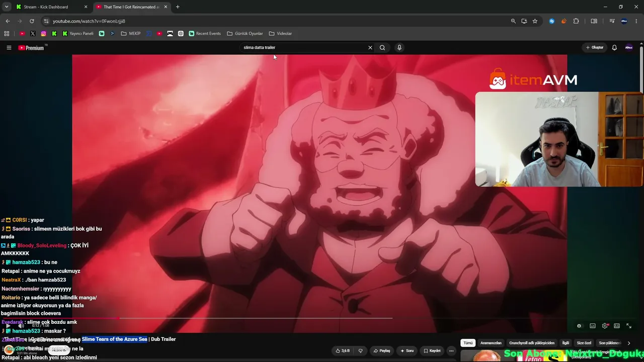Open the Chrome three-dot menu
Screen dimensions: 644x362
click(x=636, y=21)
